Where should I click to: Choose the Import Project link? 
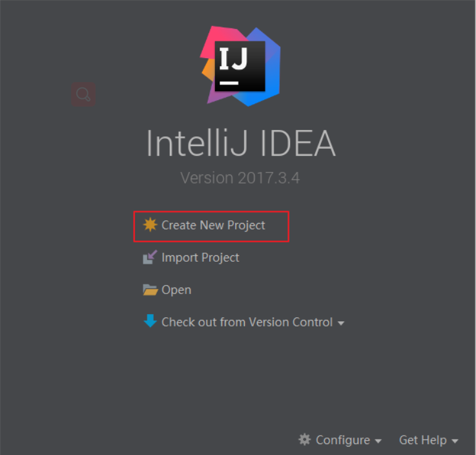coord(200,258)
